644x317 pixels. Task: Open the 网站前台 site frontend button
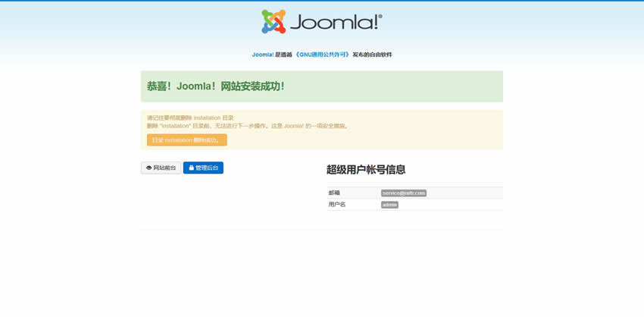[161, 168]
